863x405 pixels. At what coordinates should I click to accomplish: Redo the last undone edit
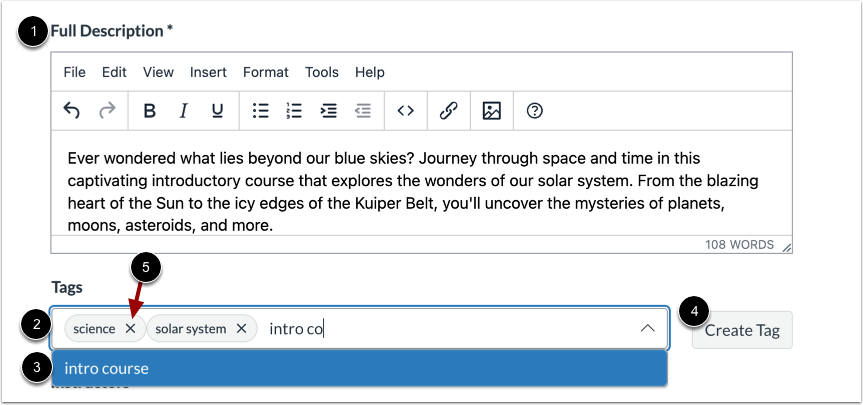point(107,111)
